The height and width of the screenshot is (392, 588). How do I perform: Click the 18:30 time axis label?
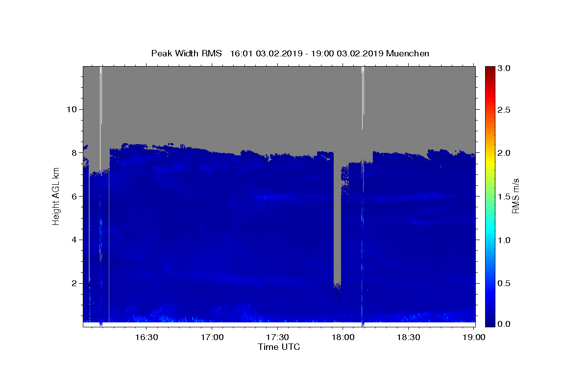click(x=408, y=337)
